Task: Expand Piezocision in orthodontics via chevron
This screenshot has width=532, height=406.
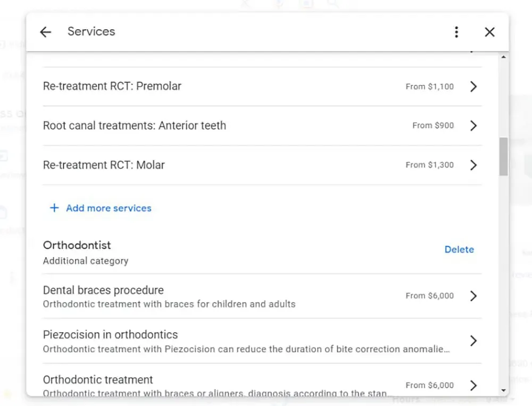Action: [x=473, y=341]
